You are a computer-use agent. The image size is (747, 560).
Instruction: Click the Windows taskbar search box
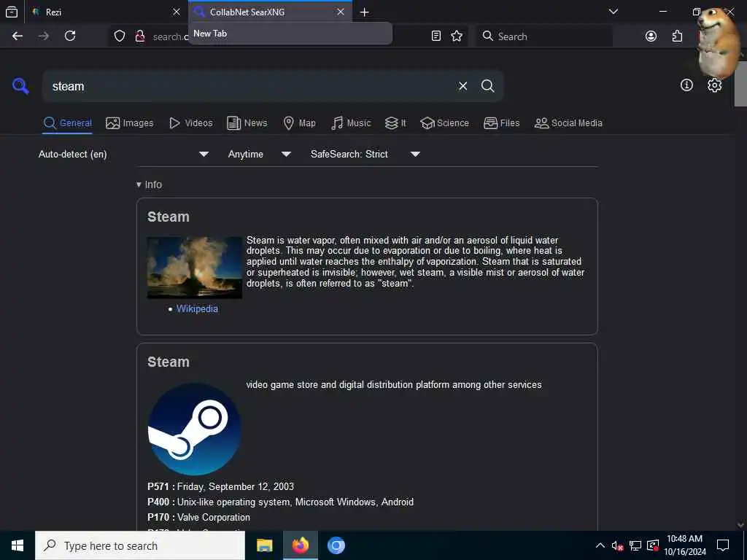click(x=140, y=545)
